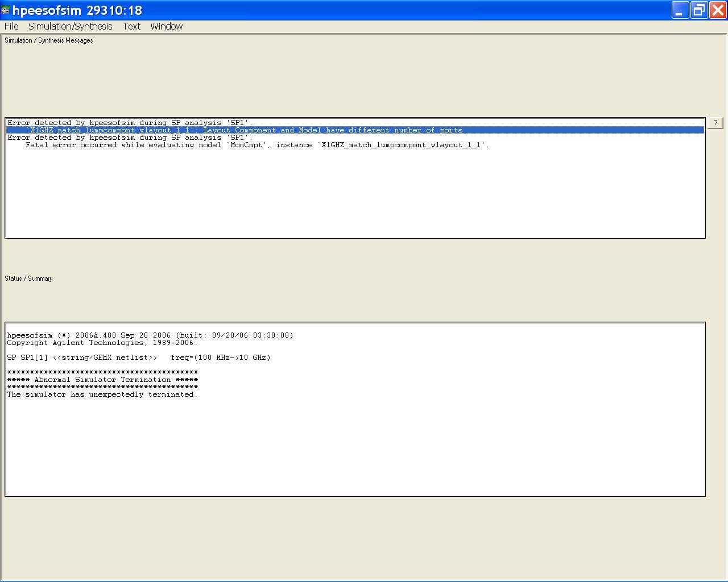Close the hpeesofsim window
The height and width of the screenshot is (582, 728).
coord(718,10)
